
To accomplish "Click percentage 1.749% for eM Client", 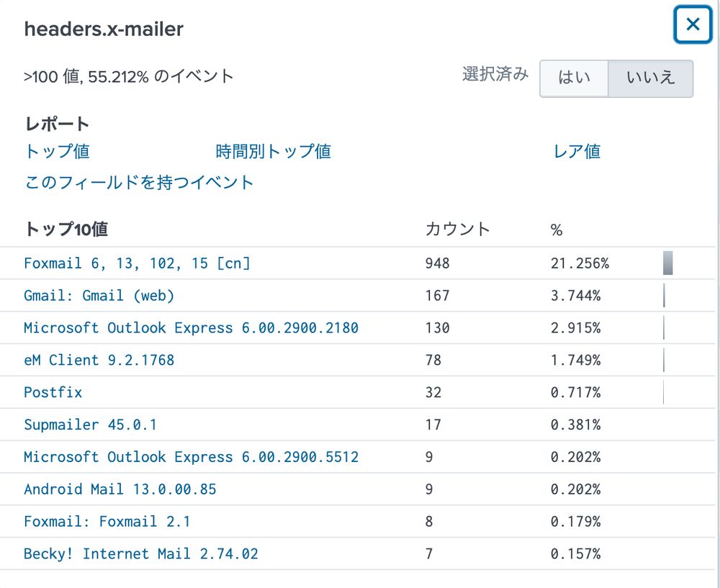I will point(575,360).
